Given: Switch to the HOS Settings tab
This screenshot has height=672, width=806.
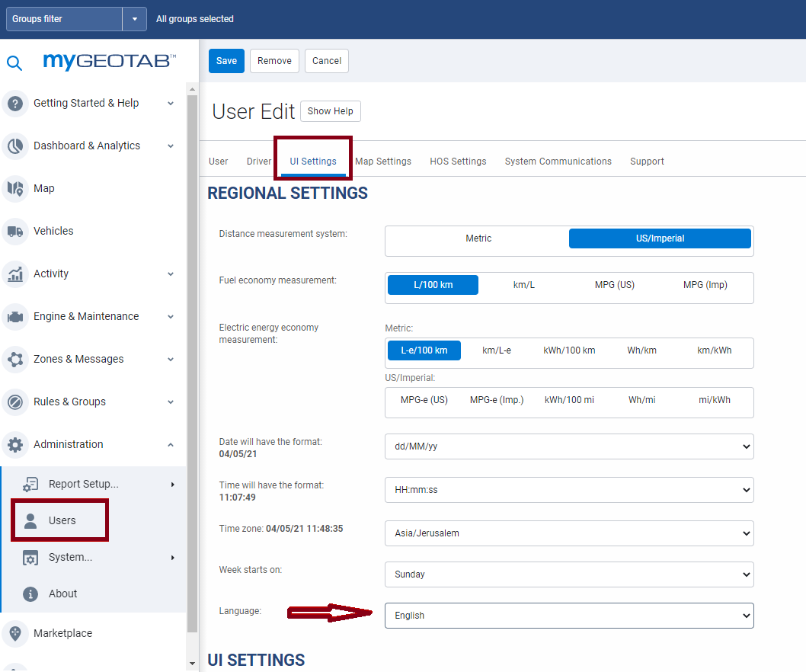Looking at the screenshot, I should pos(458,162).
